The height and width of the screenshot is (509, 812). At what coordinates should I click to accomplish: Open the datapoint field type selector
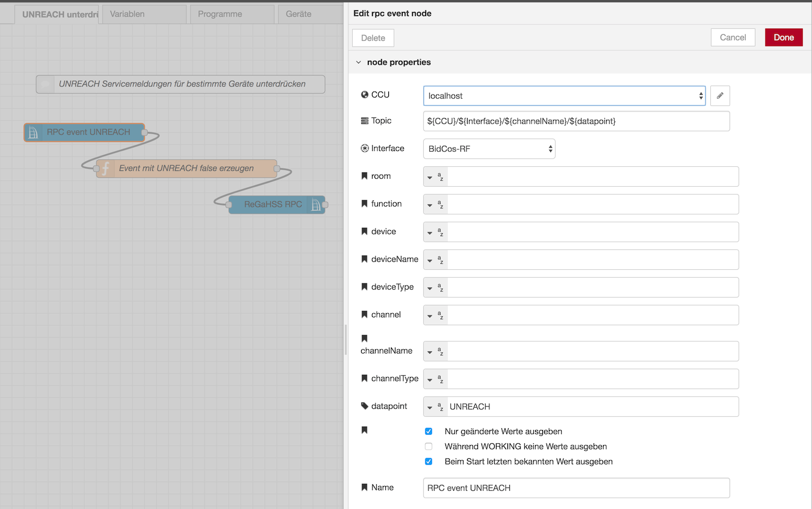[435, 407]
